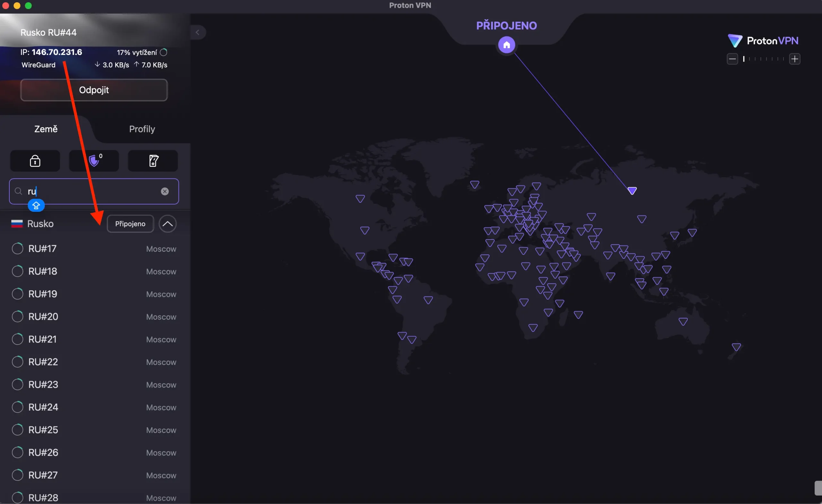Clear the search field with the X
822x504 pixels.
pyautogui.click(x=165, y=191)
